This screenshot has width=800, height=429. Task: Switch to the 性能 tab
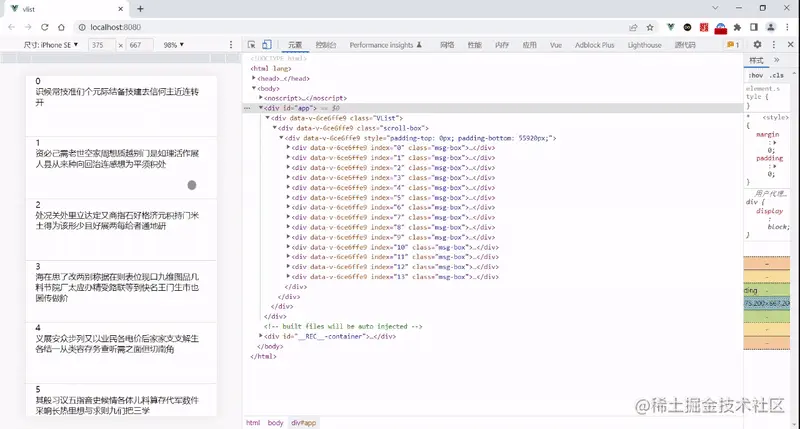click(x=474, y=45)
